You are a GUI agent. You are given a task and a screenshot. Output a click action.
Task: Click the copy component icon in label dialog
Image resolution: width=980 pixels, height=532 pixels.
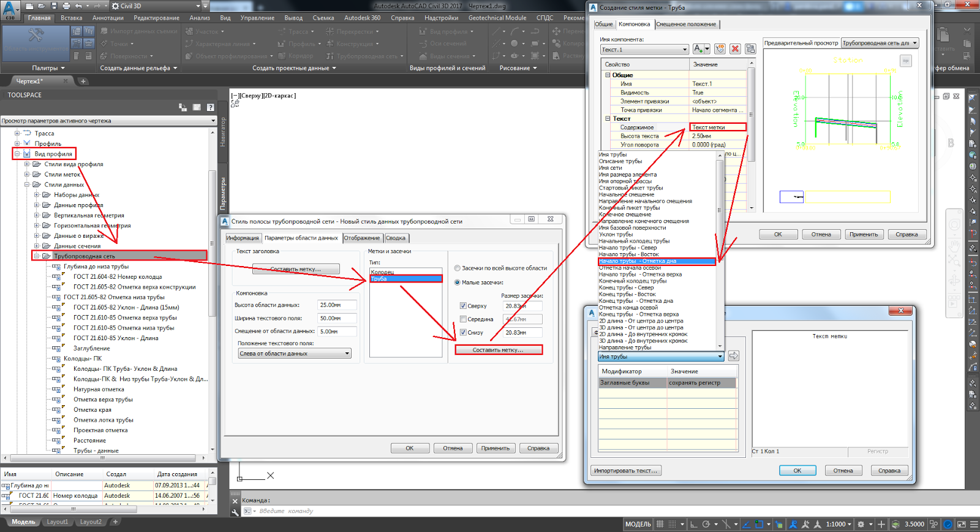pyautogui.click(x=720, y=49)
